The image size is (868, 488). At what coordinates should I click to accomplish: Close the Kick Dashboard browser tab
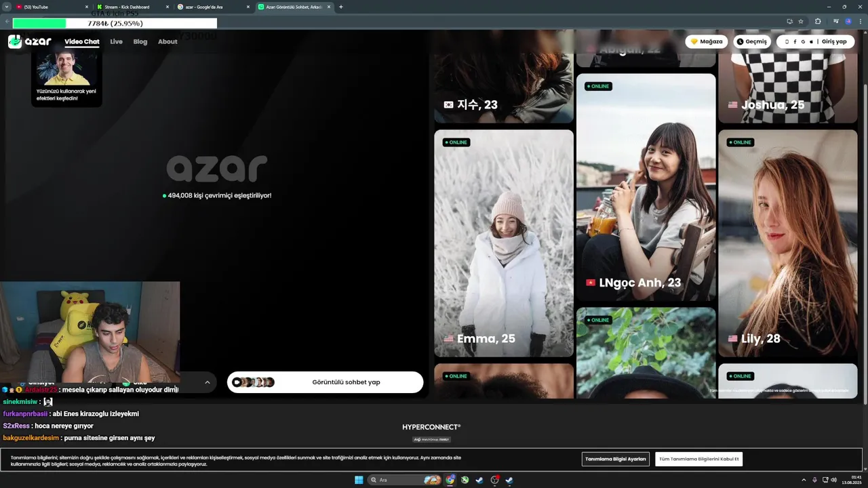tap(167, 7)
